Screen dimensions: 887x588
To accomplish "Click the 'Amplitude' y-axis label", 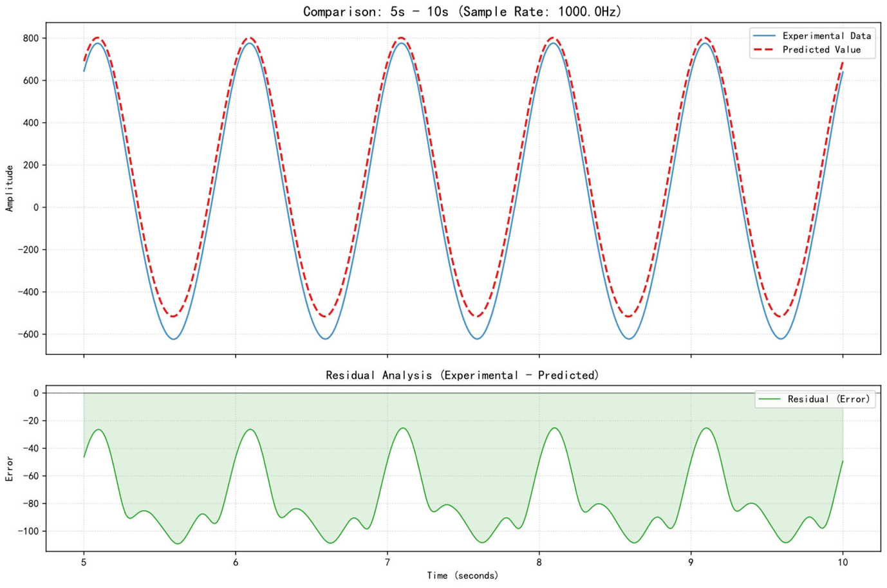I will 9,188.
